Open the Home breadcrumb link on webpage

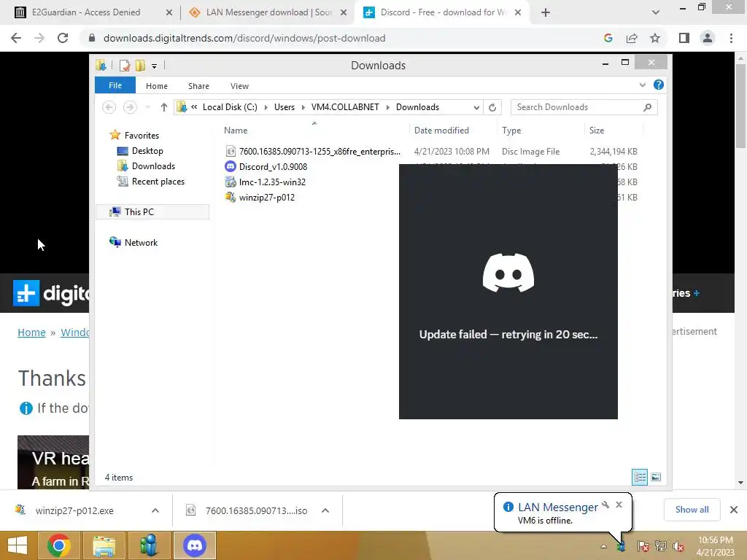[31, 332]
